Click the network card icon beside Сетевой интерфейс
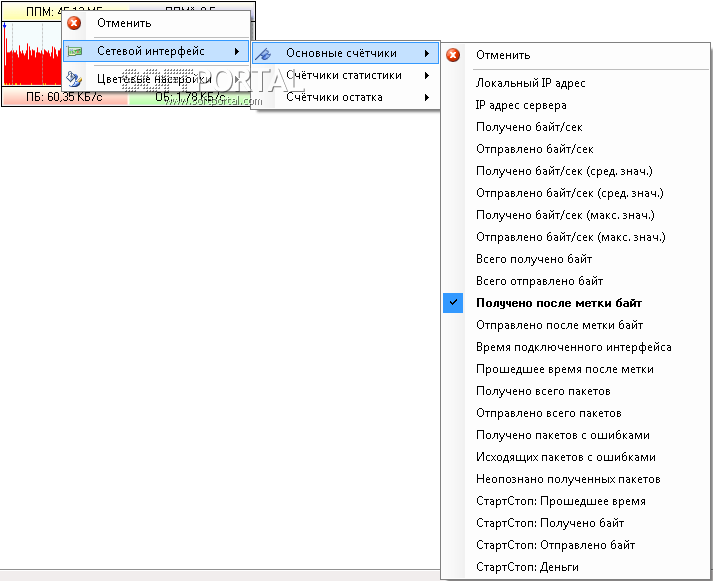Viewport: 713px width, 581px height. coord(74,51)
